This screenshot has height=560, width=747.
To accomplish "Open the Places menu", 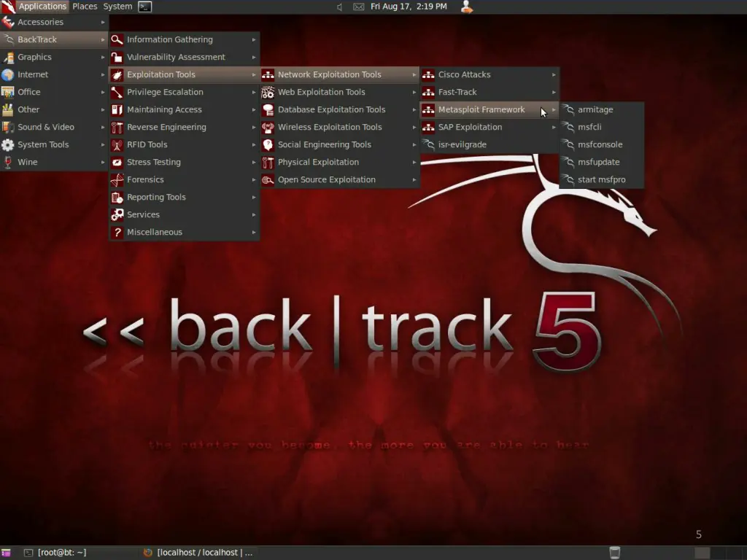I will [85, 7].
